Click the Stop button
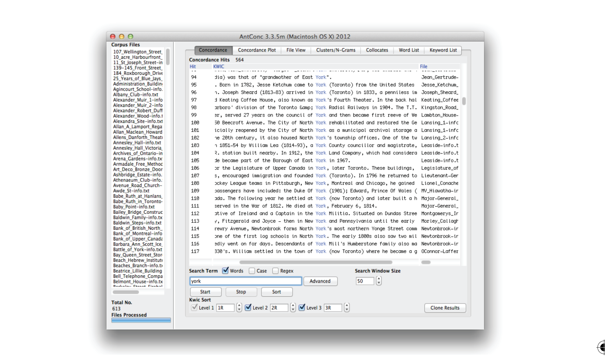This screenshot has height=364, width=605. pos(241,292)
